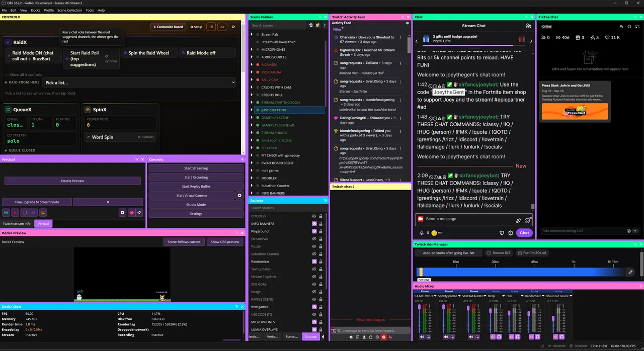Image resolution: width=644 pixels, height=351 pixels.
Task: Click the ControlX refresh icon
Action: tap(233, 27)
